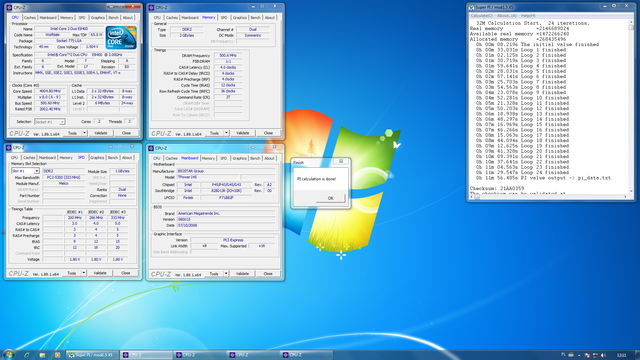Click the BIOSTAR Group manufacturer field
The width and height of the screenshot is (640, 360).
tap(226, 171)
